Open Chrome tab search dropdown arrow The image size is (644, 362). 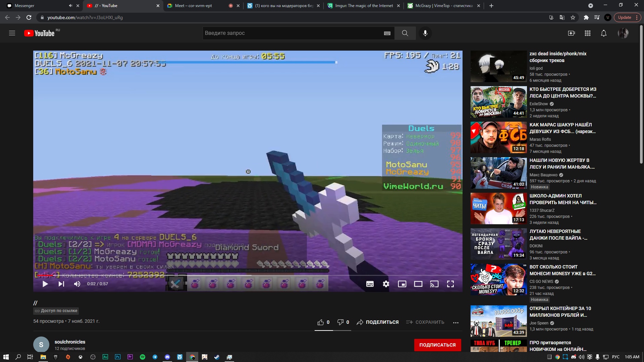tap(590, 6)
